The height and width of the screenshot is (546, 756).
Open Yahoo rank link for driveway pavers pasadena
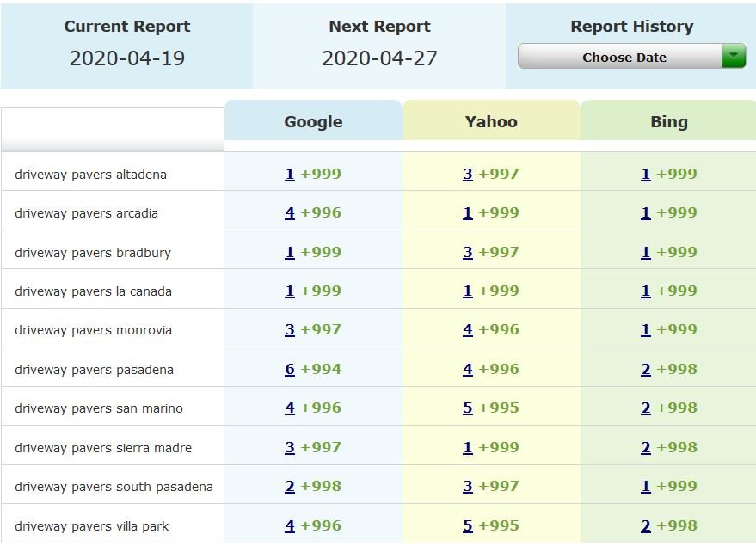pyautogui.click(x=468, y=369)
